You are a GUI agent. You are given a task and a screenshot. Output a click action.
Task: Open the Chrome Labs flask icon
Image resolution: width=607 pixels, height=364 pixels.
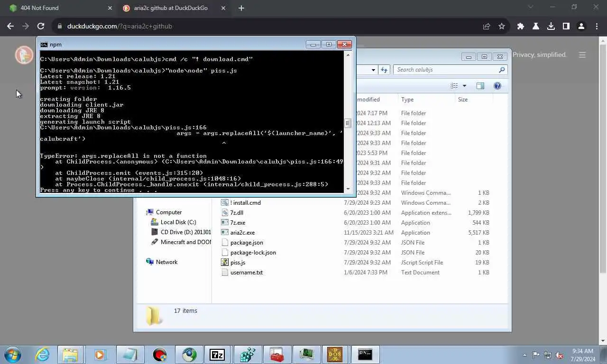click(536, 27)
